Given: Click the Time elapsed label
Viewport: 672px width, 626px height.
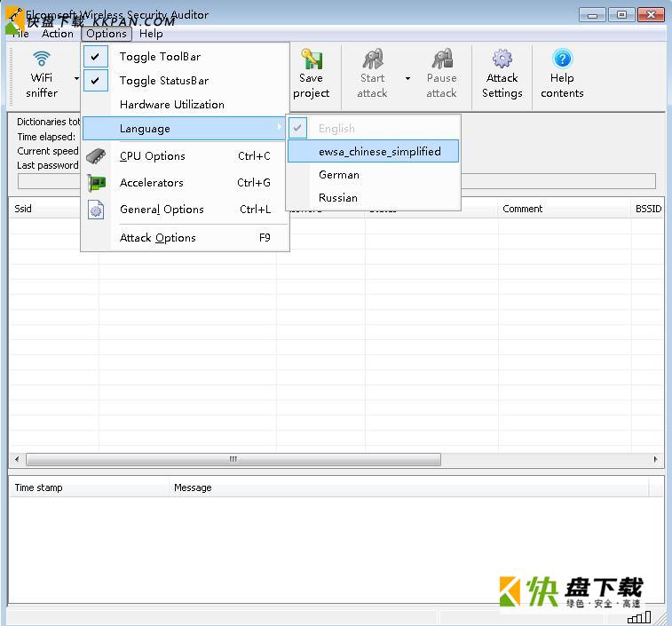Looking at the screenshot, I should tap(46, 137).
